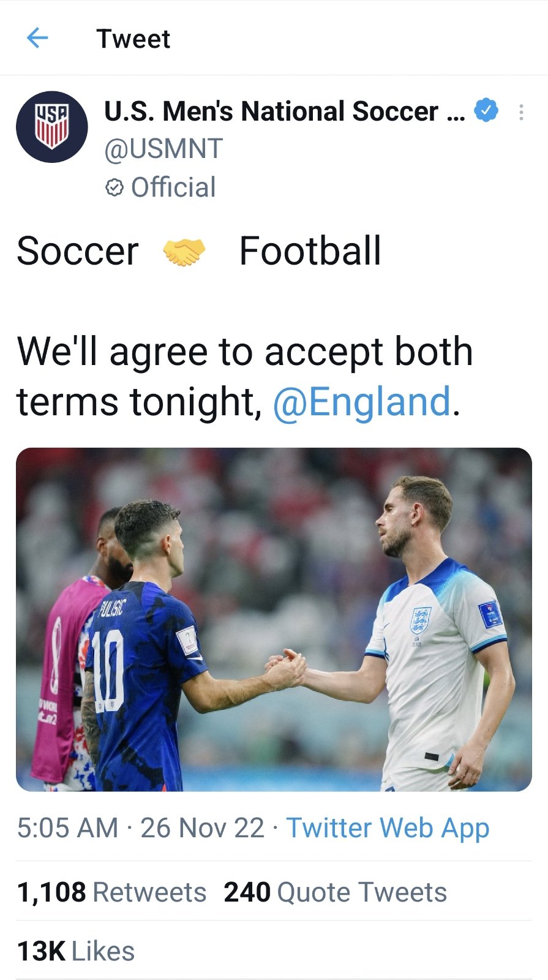Screen dimensions: 548x980
Task: Open the handshake photo attachment
Action: pyautogui.click(x=274, y=619)
